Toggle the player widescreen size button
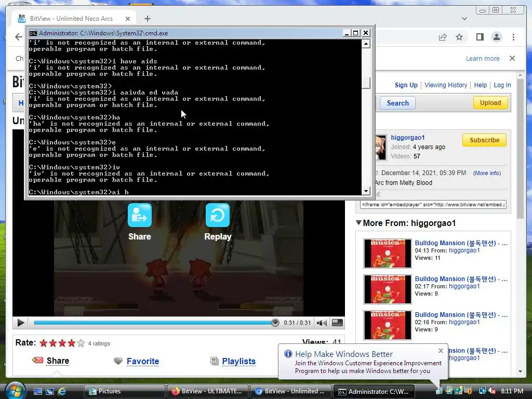 (x=337, y=322)
